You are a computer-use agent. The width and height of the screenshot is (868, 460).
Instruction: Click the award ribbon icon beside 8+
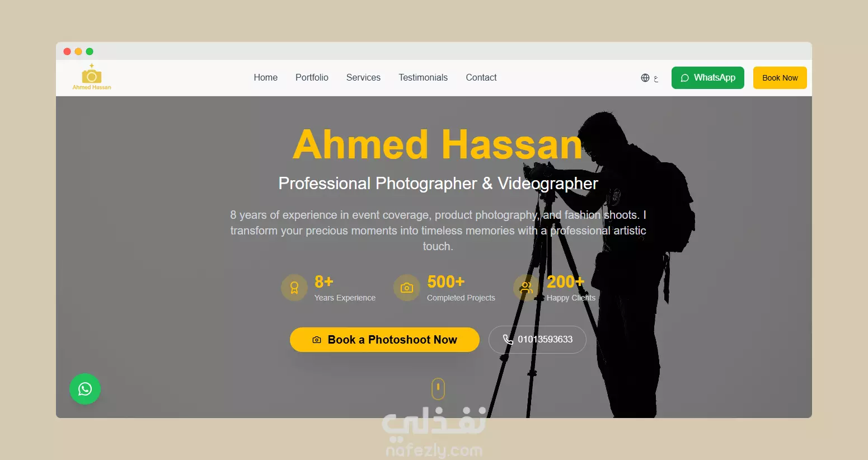(294, 288)
